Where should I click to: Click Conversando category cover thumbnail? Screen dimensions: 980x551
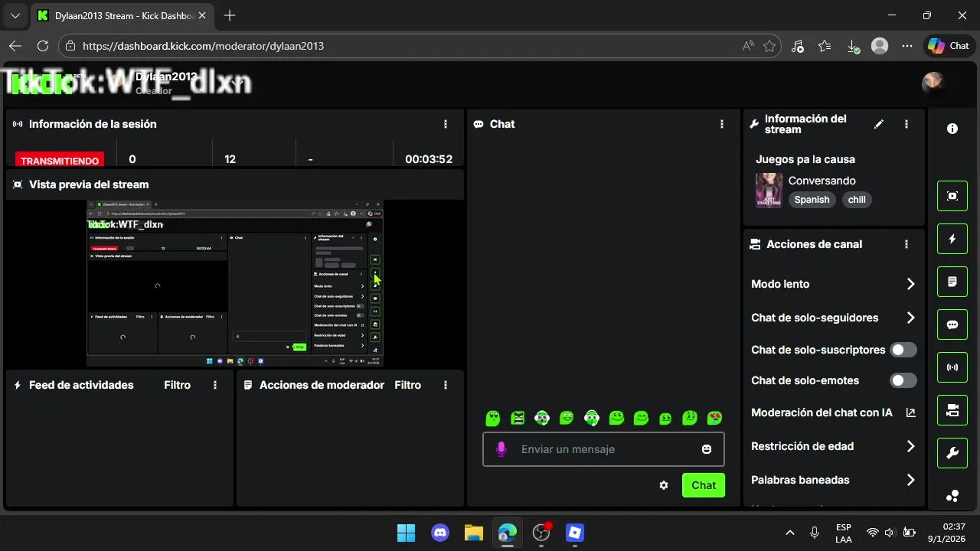(769, 191)
